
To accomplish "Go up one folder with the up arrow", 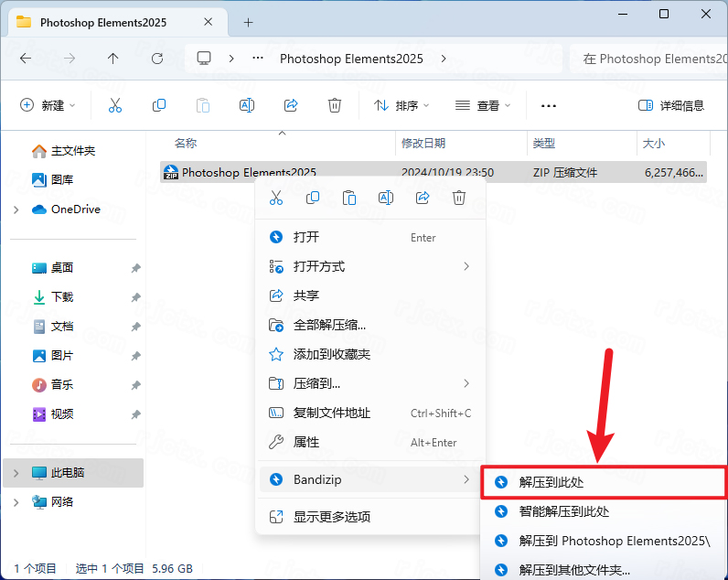I will (x=112, y=59).
